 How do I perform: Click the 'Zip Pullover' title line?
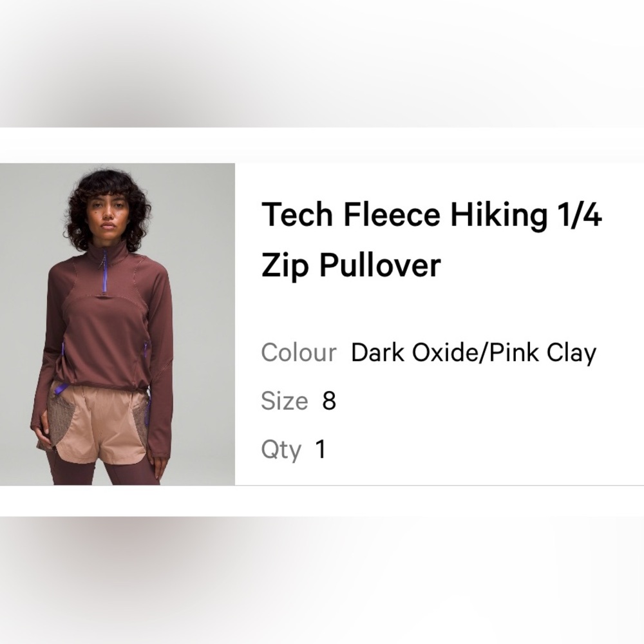pyautogui.click(x=350, y=265)
